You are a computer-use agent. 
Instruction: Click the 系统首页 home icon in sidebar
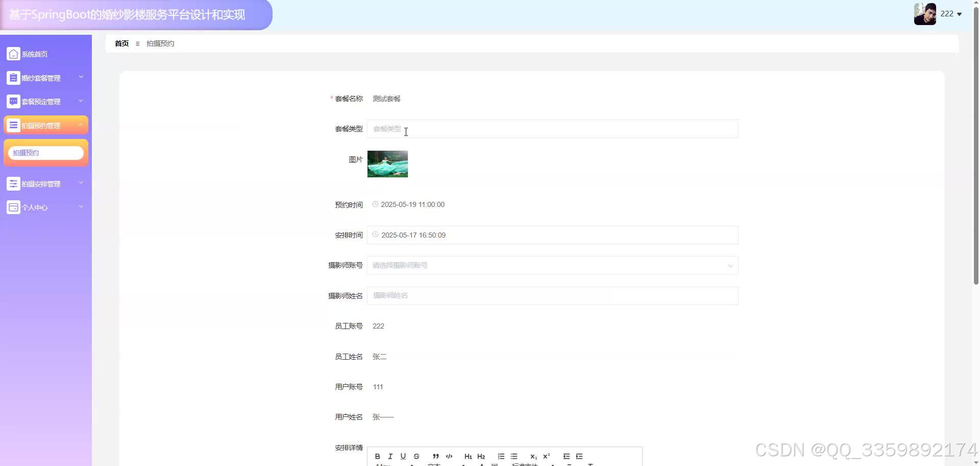click(13, 54)
